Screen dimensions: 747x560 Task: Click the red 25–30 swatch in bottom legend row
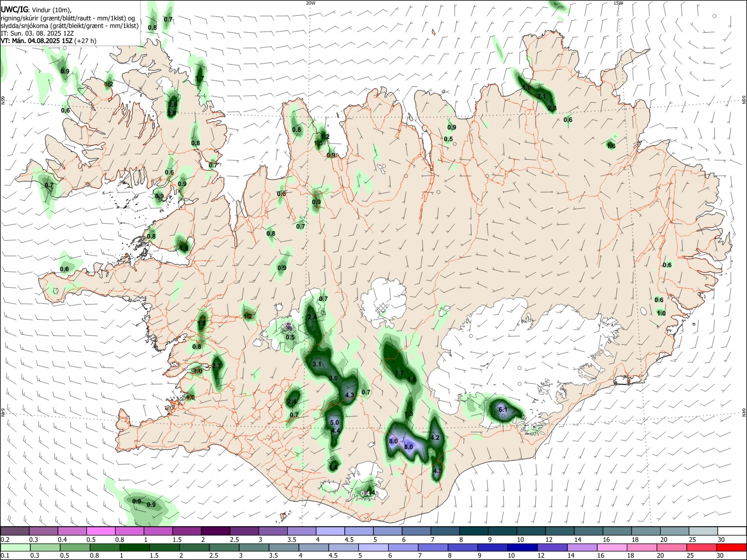point(701,548)
